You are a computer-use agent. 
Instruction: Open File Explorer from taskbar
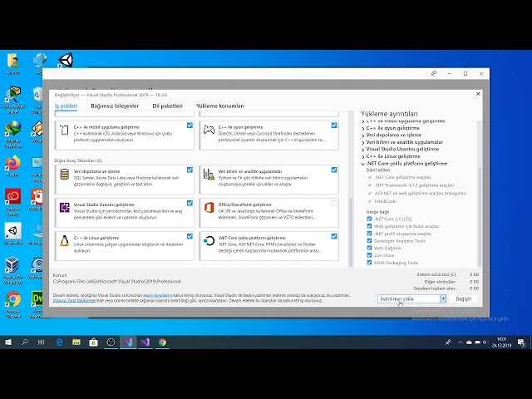(x=76, y=342)
